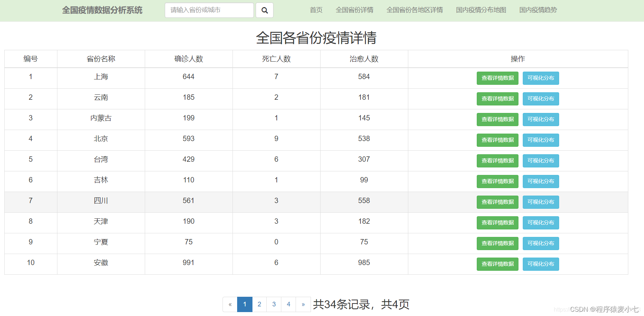Screen dimensions: 644x316
Task: Select pagination page 1
Action: 245,304
